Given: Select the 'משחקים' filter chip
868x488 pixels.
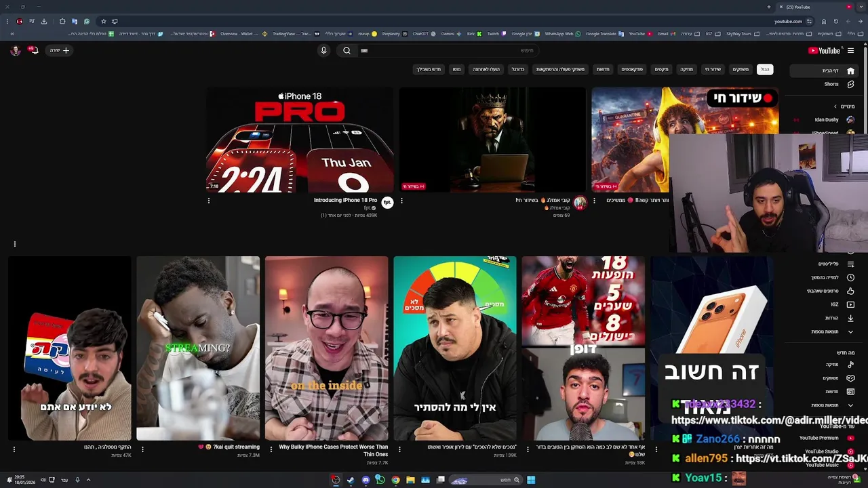Looking at the screenshot, I should coord(741,69).
